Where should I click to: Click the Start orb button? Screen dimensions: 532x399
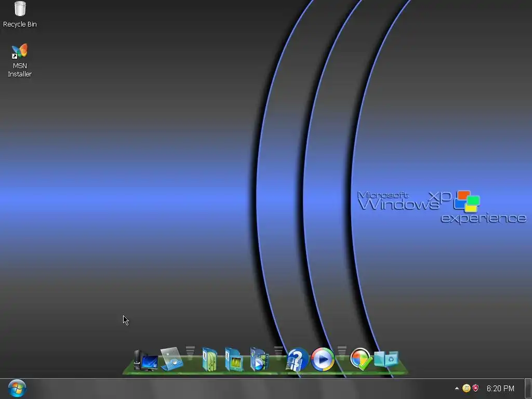coord(17,389)
